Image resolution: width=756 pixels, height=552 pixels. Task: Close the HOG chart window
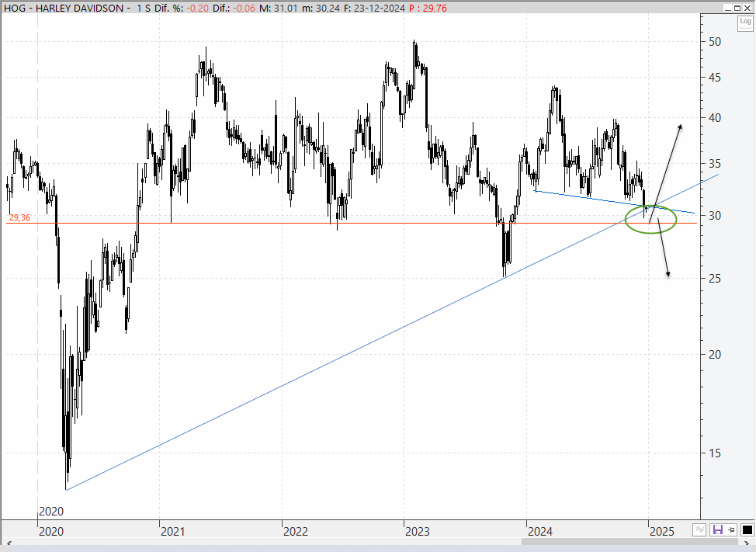click(x=747, y=8)
